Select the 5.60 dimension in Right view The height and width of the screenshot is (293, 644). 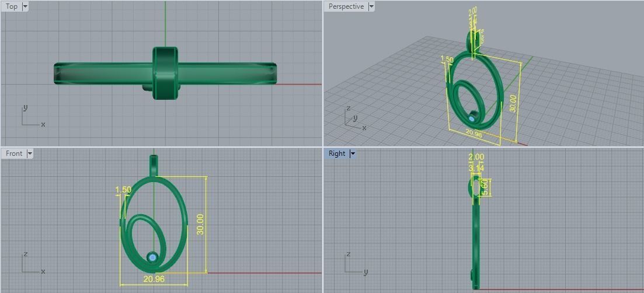tap(484, 187)
